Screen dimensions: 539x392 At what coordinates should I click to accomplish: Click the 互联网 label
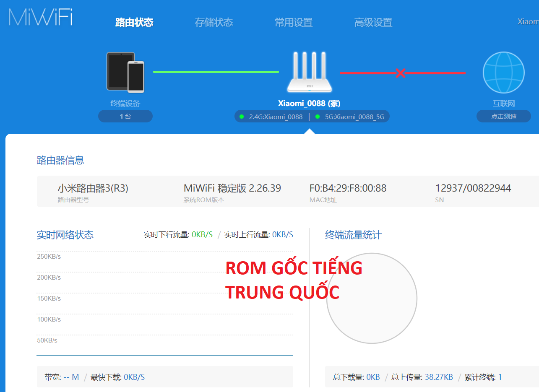coord(504,103)
